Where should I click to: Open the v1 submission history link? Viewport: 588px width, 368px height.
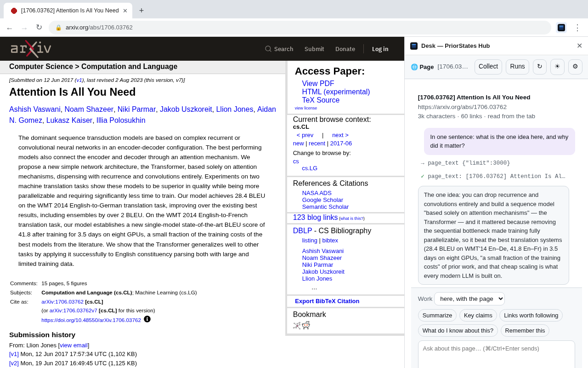(x=14, y=354)
